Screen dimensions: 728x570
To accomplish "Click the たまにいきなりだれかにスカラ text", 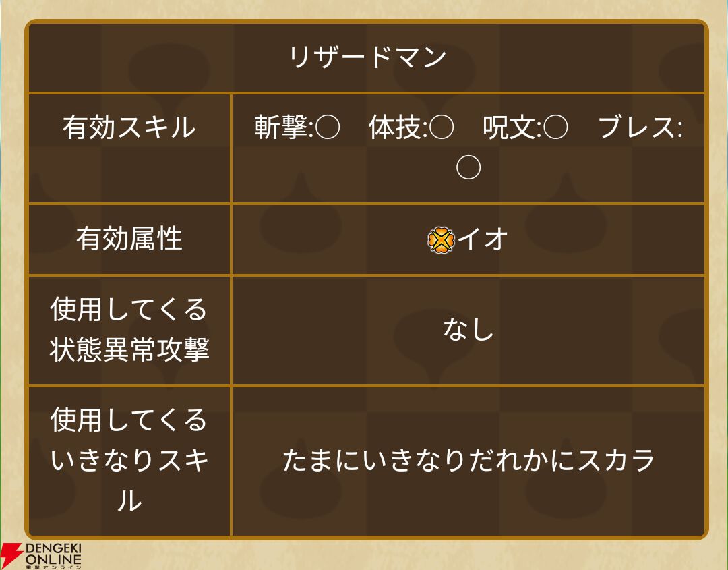I will (468, 460).
